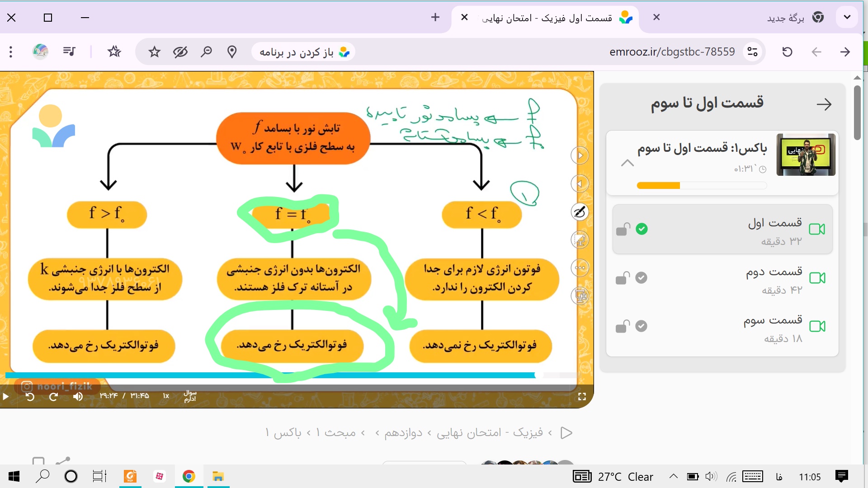Screen dimensions: 868x488
Task: Seek within the blue video progress bar
Action: (x=271, y=375)
